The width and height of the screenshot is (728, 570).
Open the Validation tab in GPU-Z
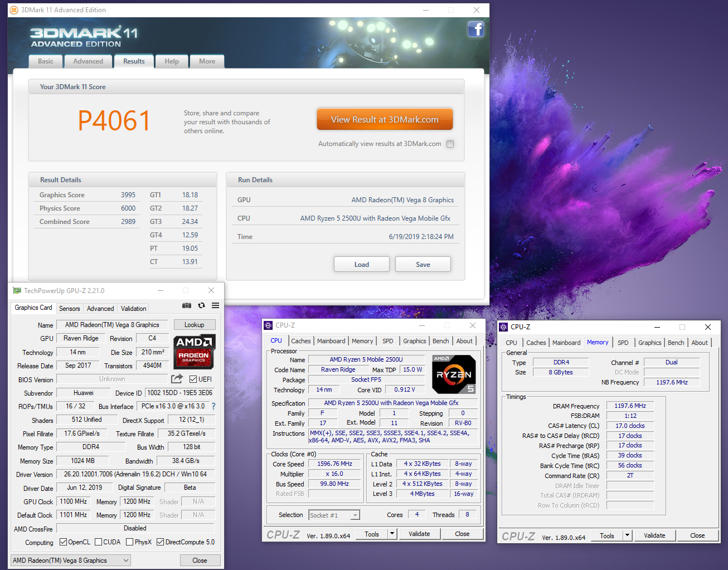pyautogui.click(x=134, y=309)
